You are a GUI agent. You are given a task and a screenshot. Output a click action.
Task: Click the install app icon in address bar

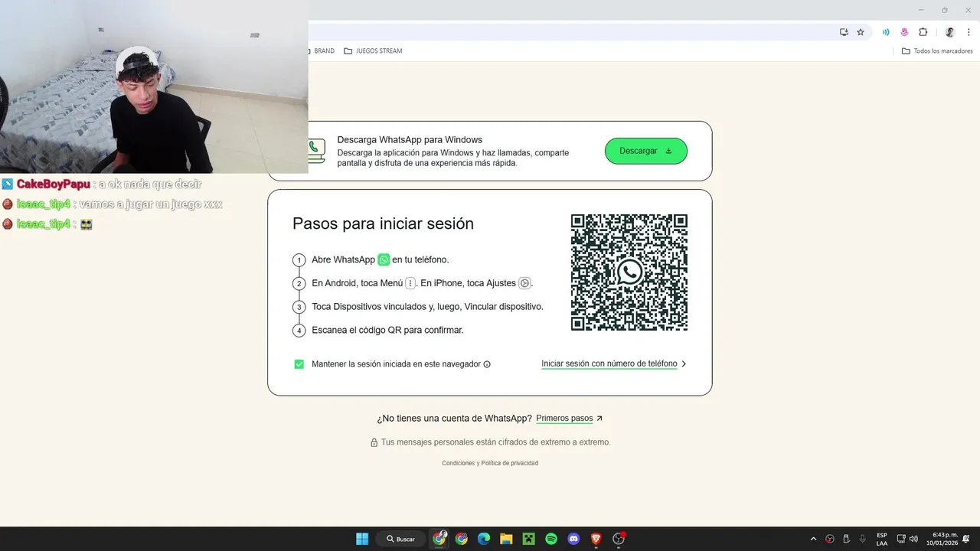(x=844, y=32)
